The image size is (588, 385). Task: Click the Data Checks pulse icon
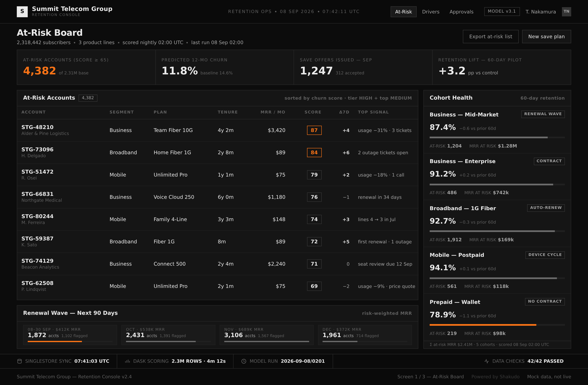486,361
